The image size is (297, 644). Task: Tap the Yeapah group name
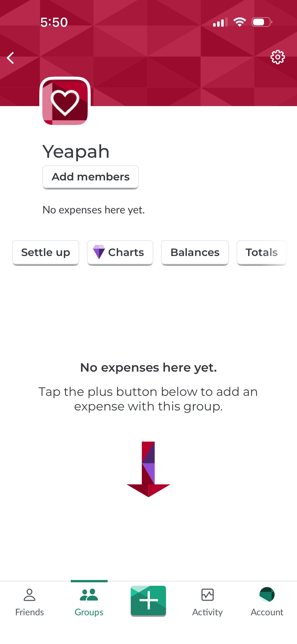click(76, 151)
